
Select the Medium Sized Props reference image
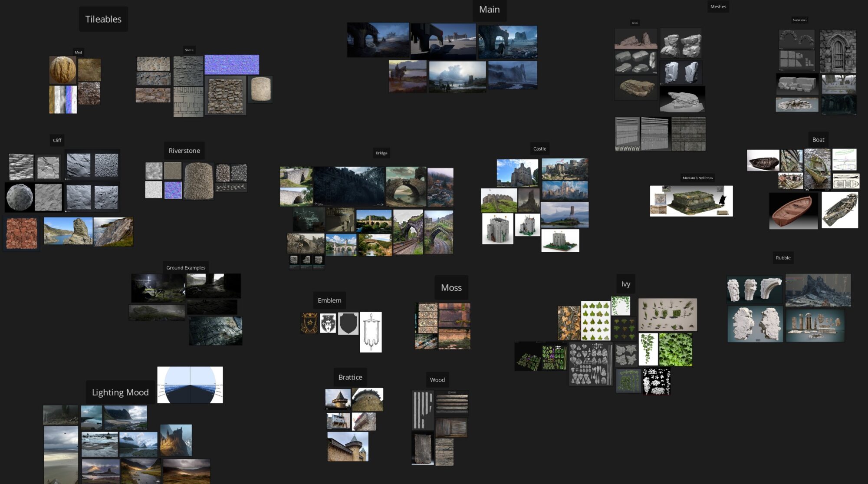(691, 201)
